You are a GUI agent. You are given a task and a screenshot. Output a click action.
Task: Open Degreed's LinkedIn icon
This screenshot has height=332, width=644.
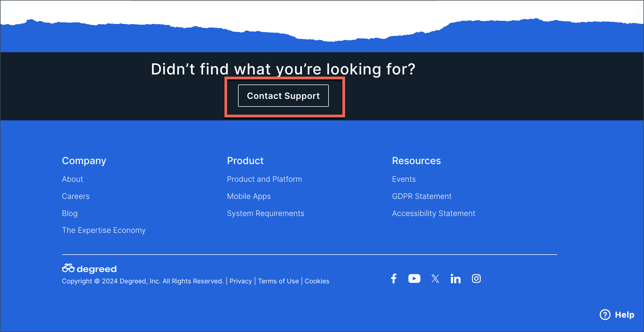point(455,278)
